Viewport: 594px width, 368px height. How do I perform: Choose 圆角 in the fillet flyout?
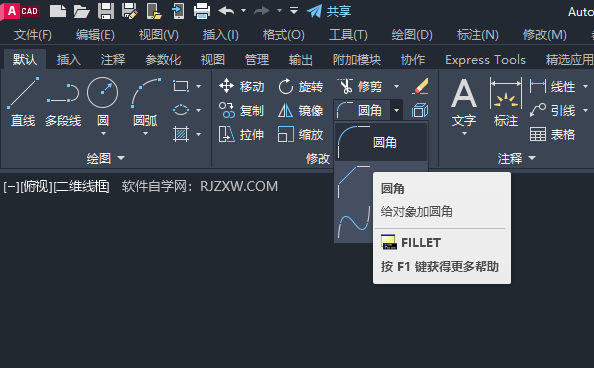click(381, 142)
